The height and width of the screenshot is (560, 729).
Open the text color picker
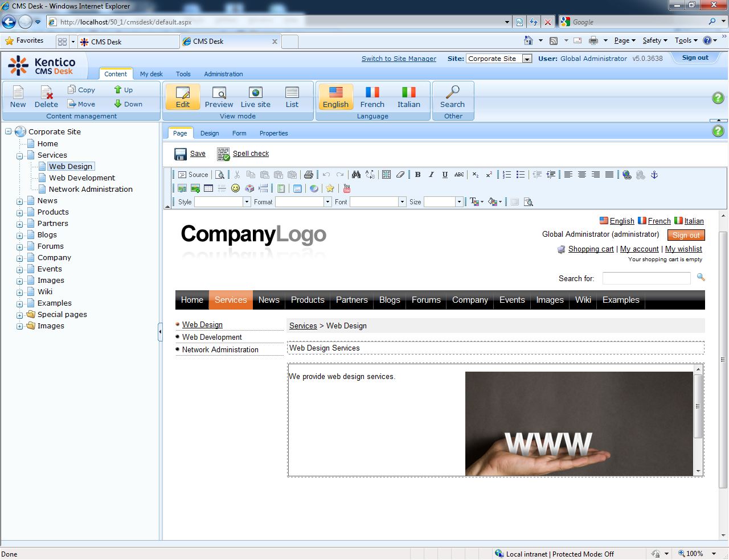pyautogui.click(x=474, y=202)
